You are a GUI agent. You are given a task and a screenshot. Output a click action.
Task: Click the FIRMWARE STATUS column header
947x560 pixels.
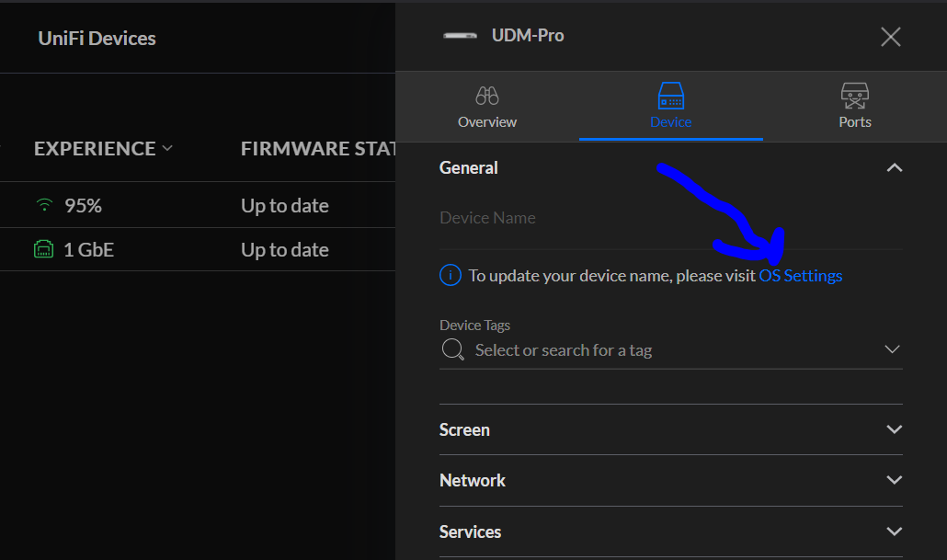[x=317, y=149]
